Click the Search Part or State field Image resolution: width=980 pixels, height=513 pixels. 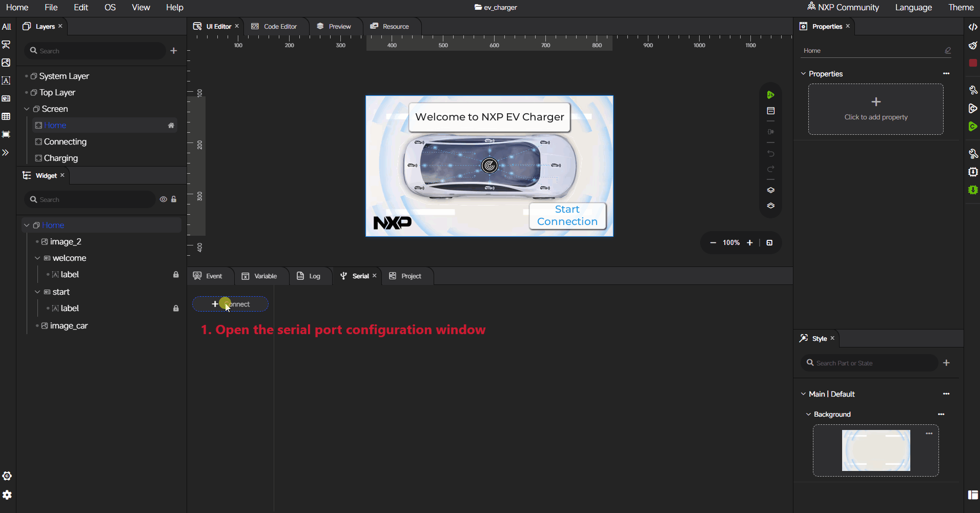point(869,363)
